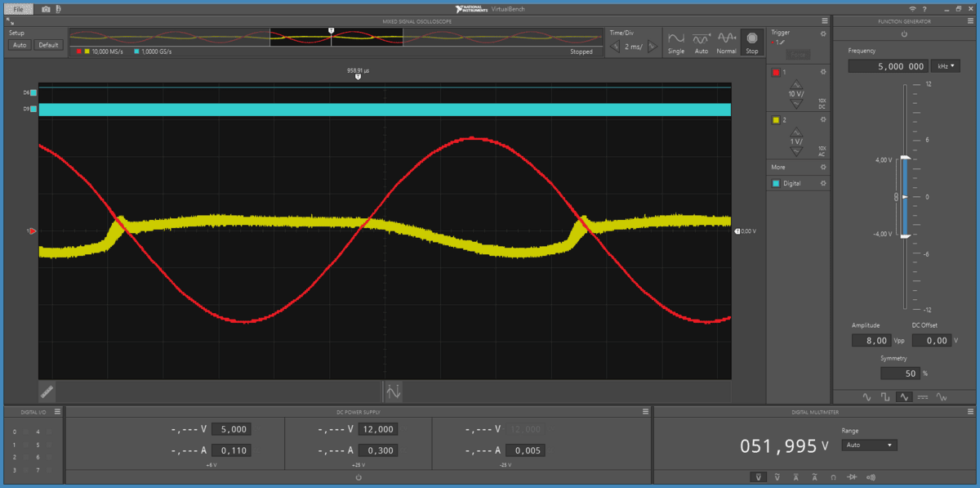Select triangle waveform icon

click(x=903, y=397)
